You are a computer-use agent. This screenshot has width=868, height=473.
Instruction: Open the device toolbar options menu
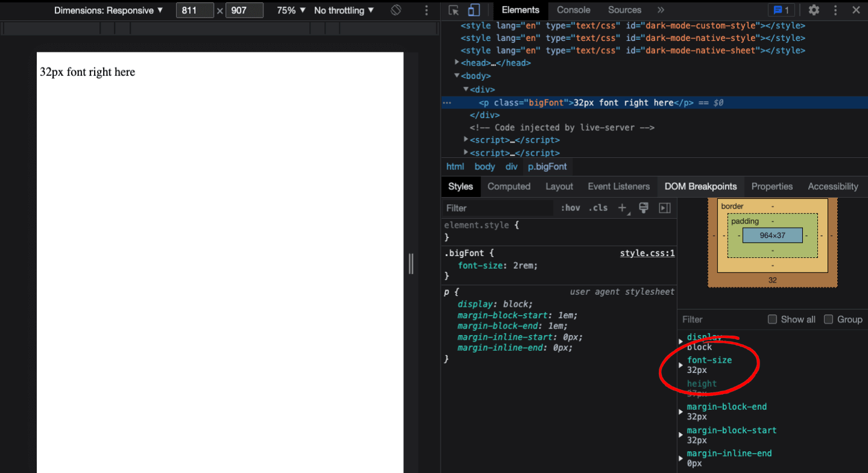click(x=426, y=10)
